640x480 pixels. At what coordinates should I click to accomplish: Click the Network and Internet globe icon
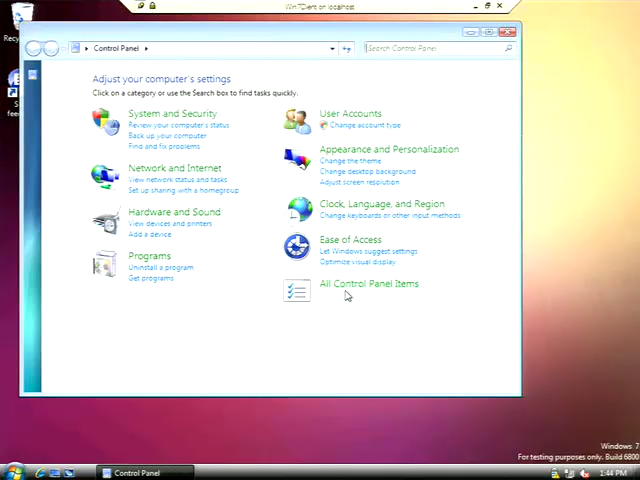pyautogui.click(x=105, y=175)
